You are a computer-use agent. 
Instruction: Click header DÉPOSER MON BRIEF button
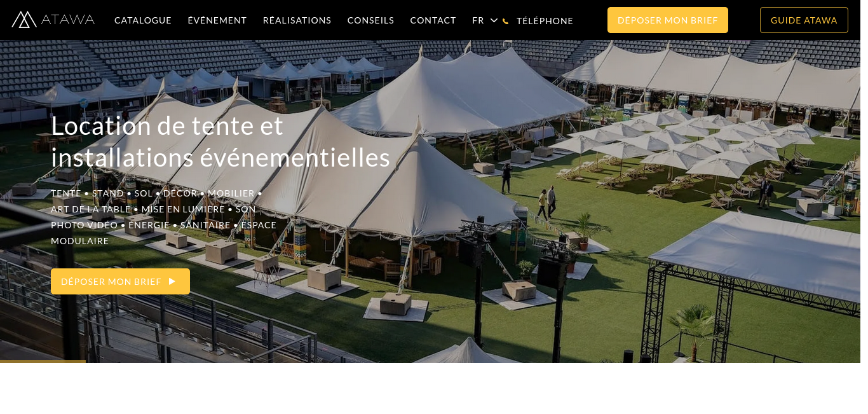[668, 20]
